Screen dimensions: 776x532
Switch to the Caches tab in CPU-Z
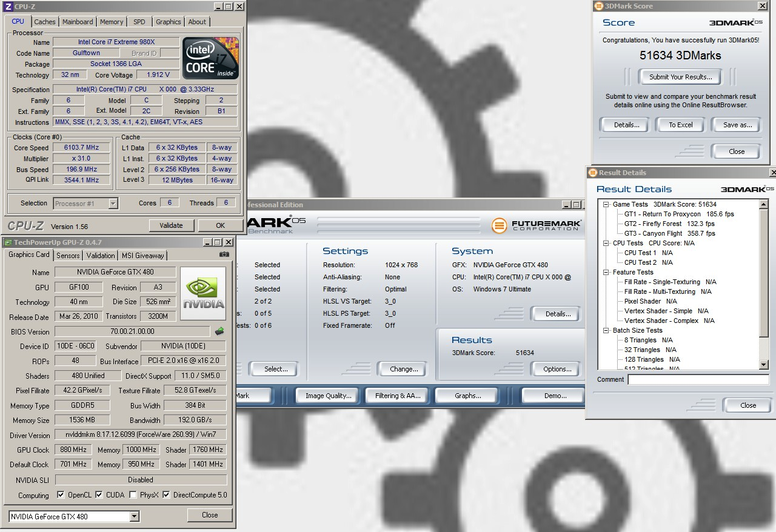pos(45,22)
